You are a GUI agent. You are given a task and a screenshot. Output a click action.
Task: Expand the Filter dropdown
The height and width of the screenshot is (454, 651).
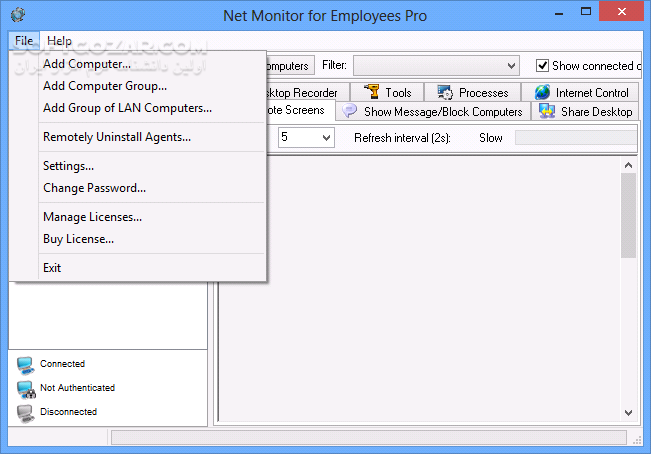pyautogui.click(x=511, y=66)
